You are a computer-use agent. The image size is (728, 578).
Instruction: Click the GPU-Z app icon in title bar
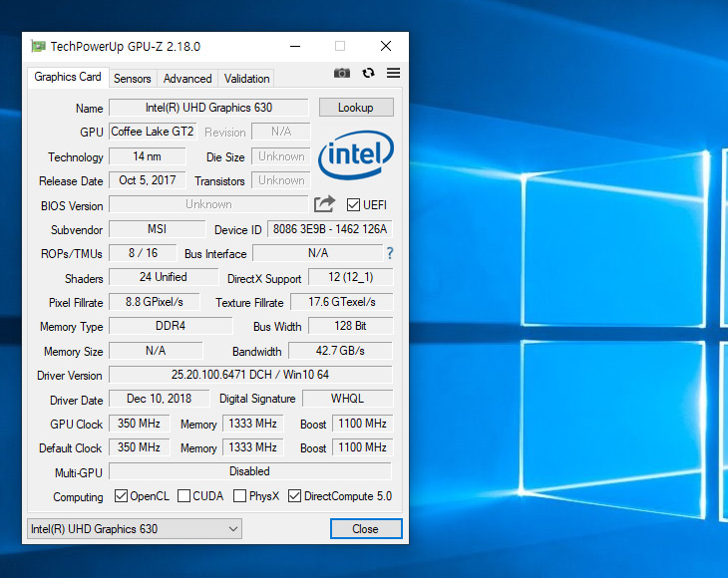39,46
